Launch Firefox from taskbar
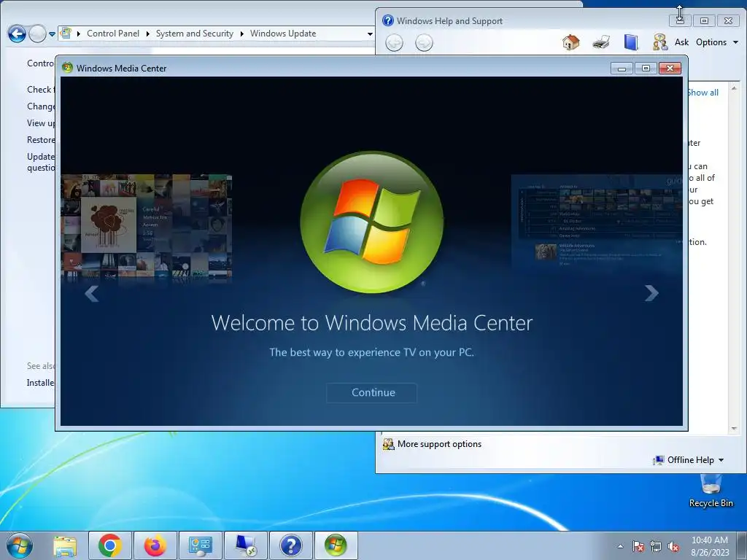 [x=155, y=545]
